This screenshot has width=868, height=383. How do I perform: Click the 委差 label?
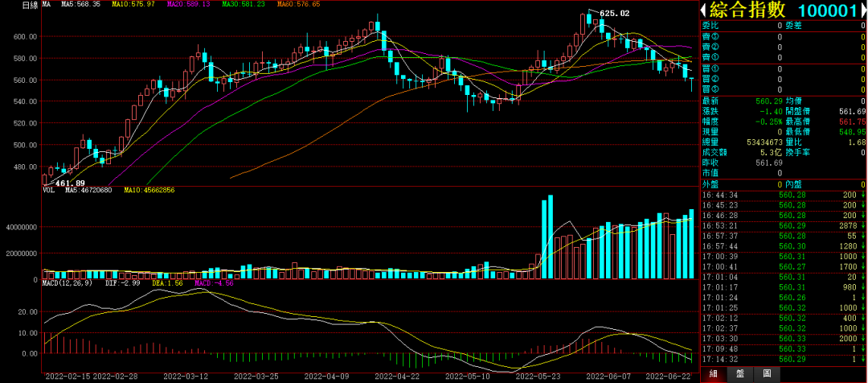pyautogui.click(x=794, y=26)
